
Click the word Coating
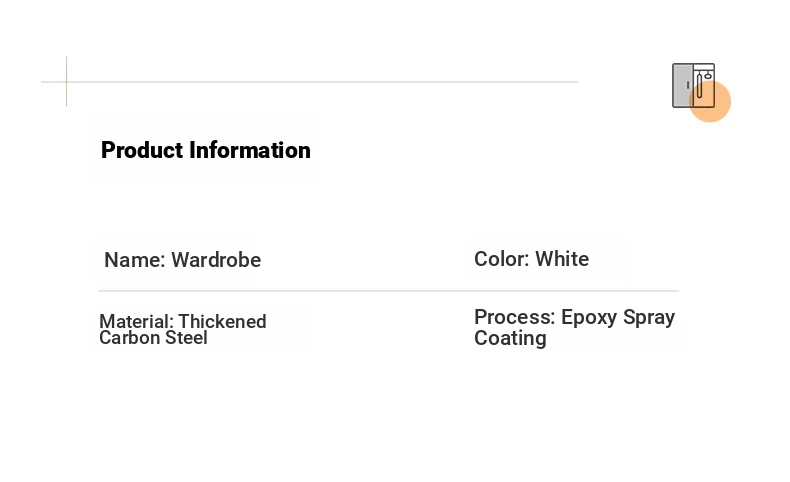coord(510,338)
